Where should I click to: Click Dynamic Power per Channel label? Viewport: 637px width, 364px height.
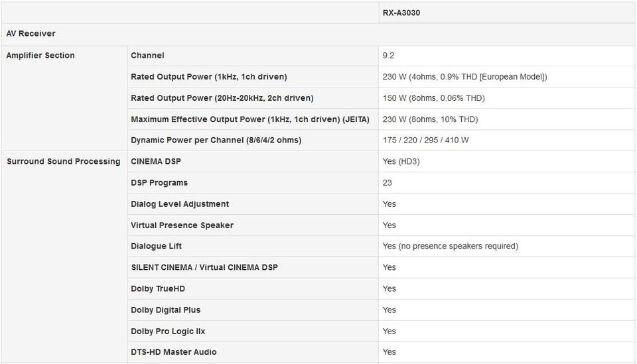tap(216, 141)
